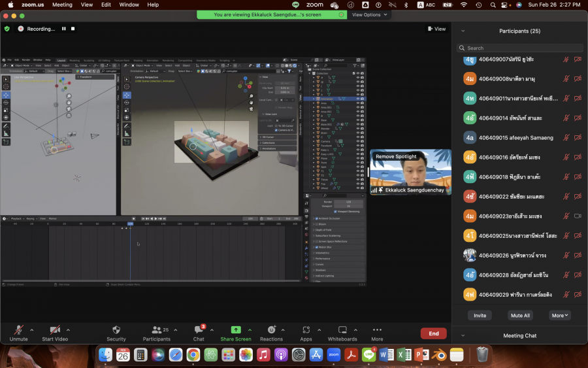Screen dimensions: 588x368
Task: Click the Apps icon in Zoom toolbar
Action: pyautogui.click(x=306, y=331)
